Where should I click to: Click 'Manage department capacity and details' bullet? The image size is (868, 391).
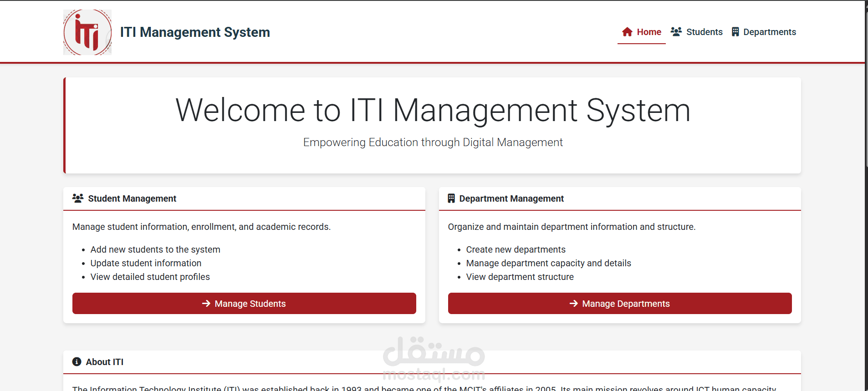click(549, 263)
